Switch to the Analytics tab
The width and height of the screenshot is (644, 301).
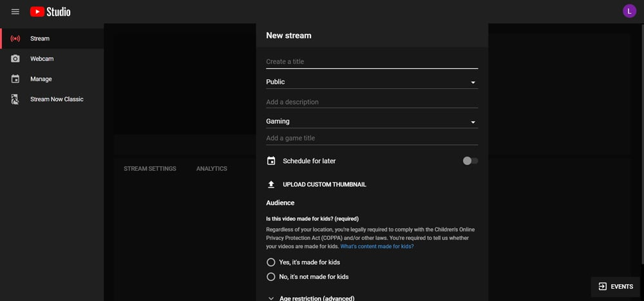(211, 169)
